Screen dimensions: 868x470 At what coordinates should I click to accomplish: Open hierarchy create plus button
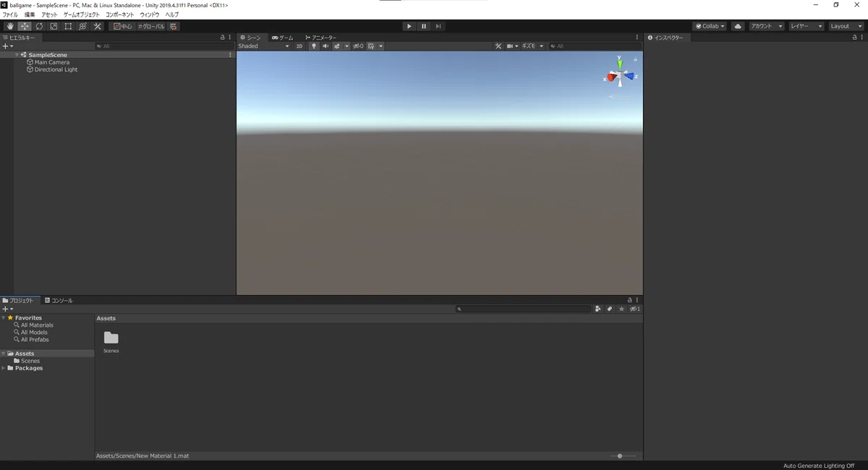[x=7, y=46]
